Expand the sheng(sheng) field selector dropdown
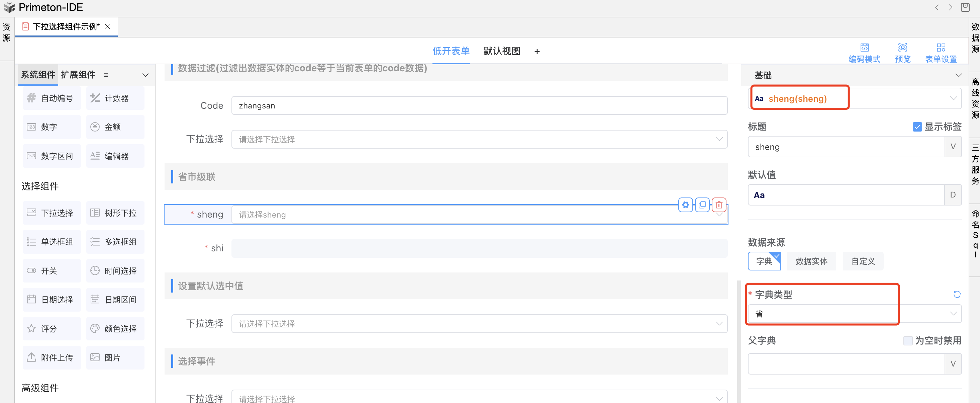This screenshot has height=403, width=980. [953, 98]
